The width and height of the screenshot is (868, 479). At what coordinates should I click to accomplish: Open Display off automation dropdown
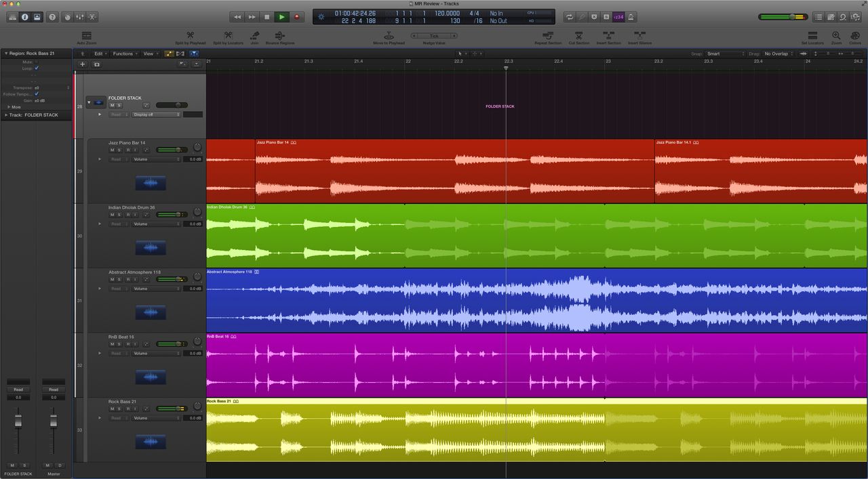point(157,114)
